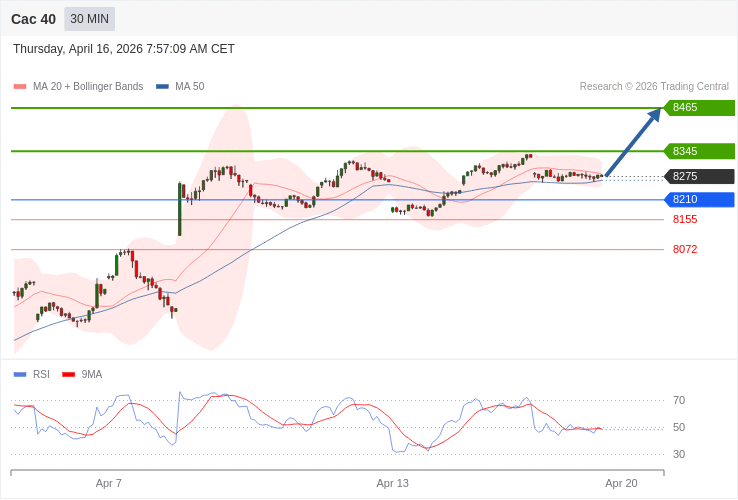Click the red 9MA legend swatch
Viewport: 738px width, 500px height.
tap(68, 374)
